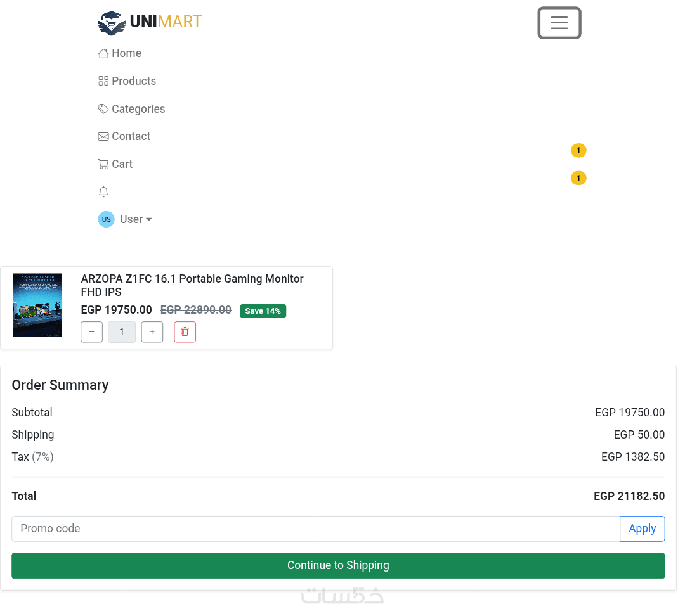Toggle the hamburger navigation menu
685x616 pixels.
(x=559, y=23)
